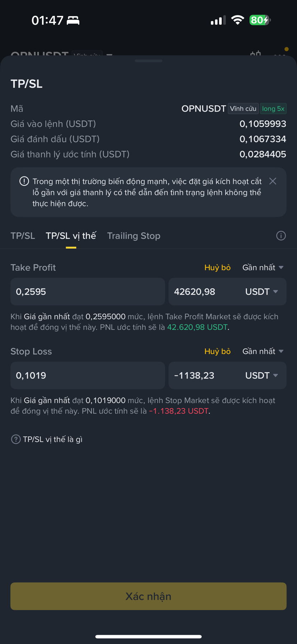
Task: Tap the Wi-Fi status bar icon
Action: pos(237,20)
